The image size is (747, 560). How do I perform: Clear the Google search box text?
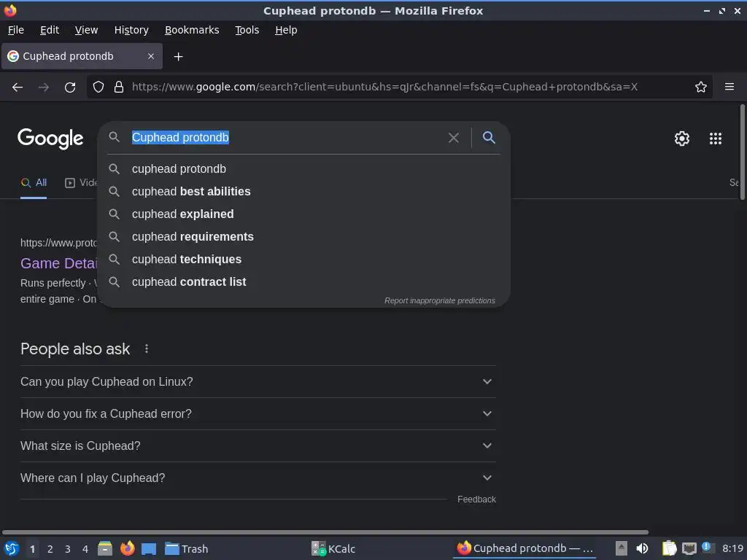click(454, 138)
